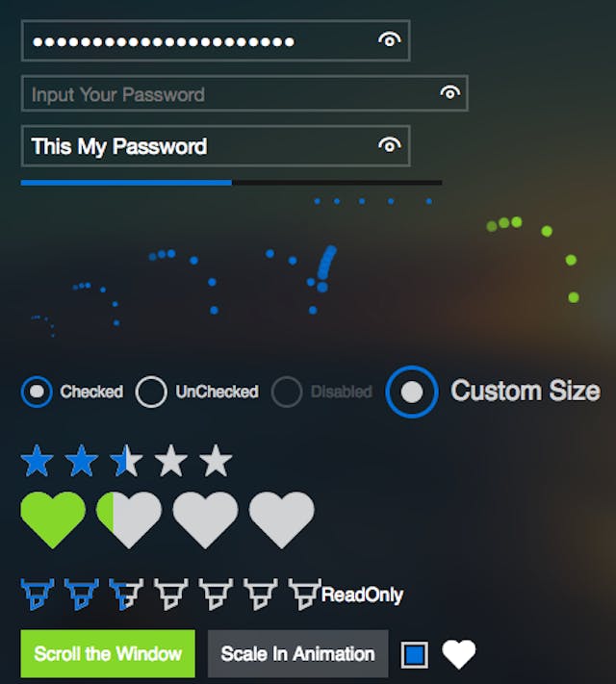The image size is (616, 684).
Task: Click the Scroll the Window button
Action: pyautogui.click(x=108, y=653)
